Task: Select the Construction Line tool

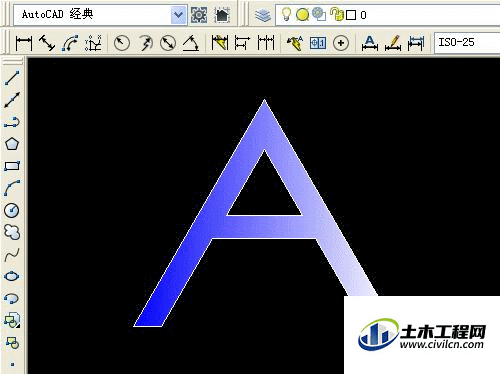Action: (12, 100)
